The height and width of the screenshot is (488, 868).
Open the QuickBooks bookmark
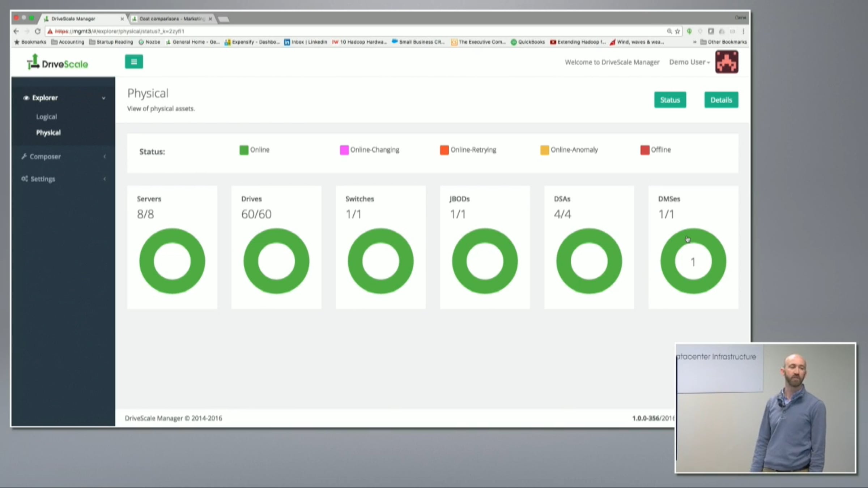[x=528, y=42]
